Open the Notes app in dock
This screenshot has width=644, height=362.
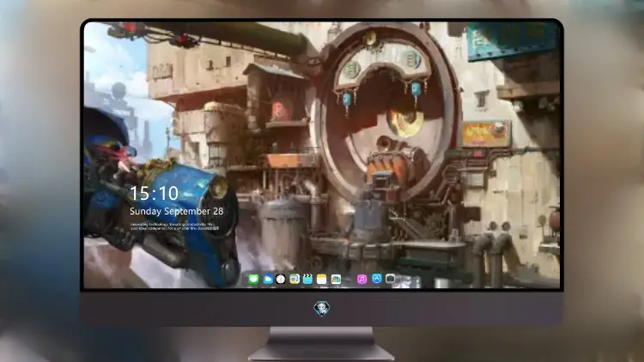pyautogui.click(x=322, y=280)
